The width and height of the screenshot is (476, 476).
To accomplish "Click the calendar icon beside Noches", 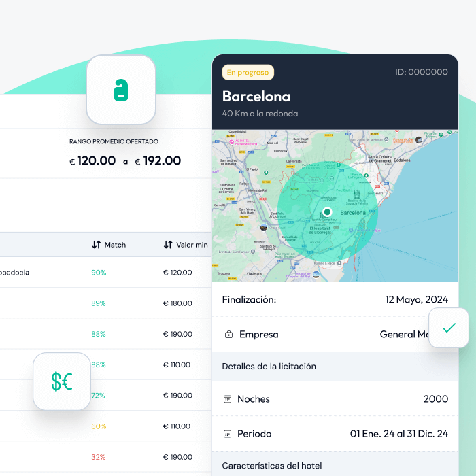I will click(x=228, y=399).
